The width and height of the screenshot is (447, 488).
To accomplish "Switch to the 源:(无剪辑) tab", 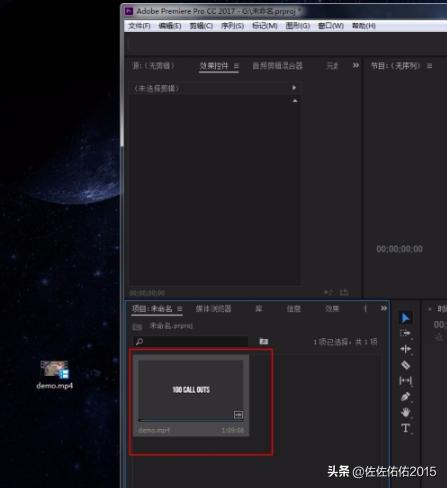I will pos(153,66).
